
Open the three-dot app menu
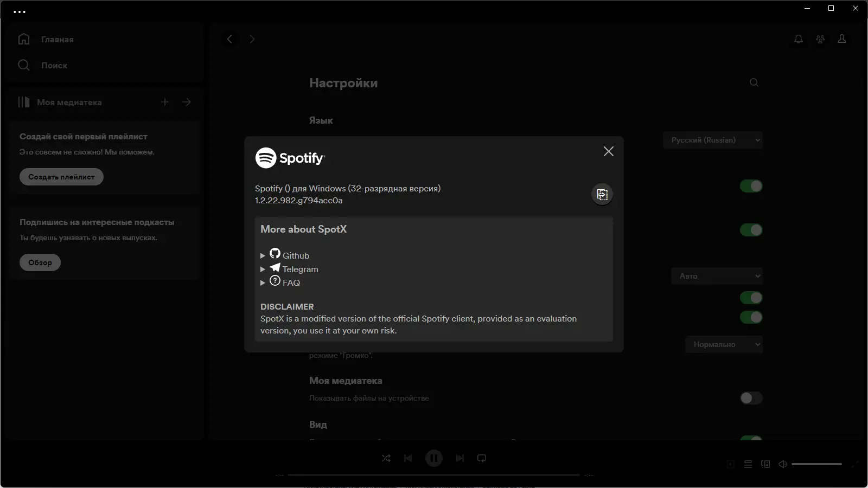20,11
